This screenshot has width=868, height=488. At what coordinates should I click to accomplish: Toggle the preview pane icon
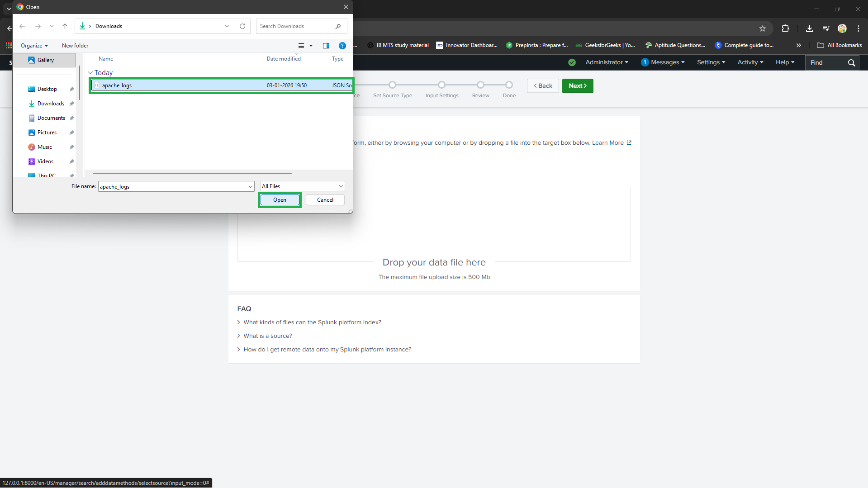326,46
